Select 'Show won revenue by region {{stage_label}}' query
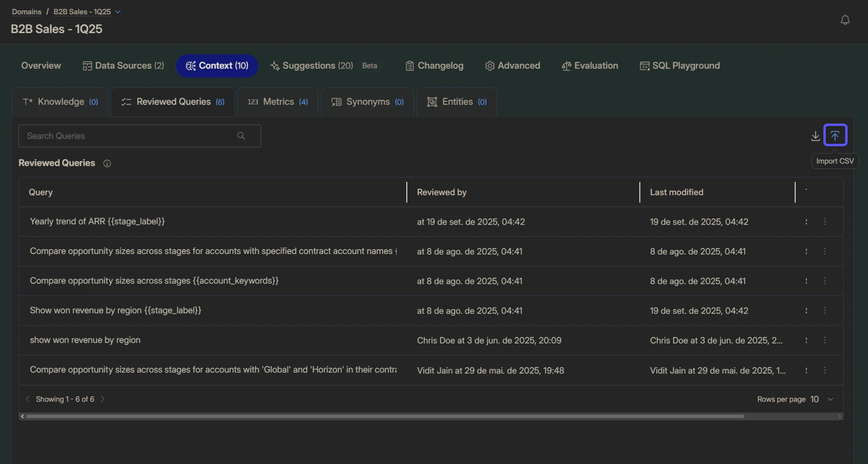 tap(115, 311)
